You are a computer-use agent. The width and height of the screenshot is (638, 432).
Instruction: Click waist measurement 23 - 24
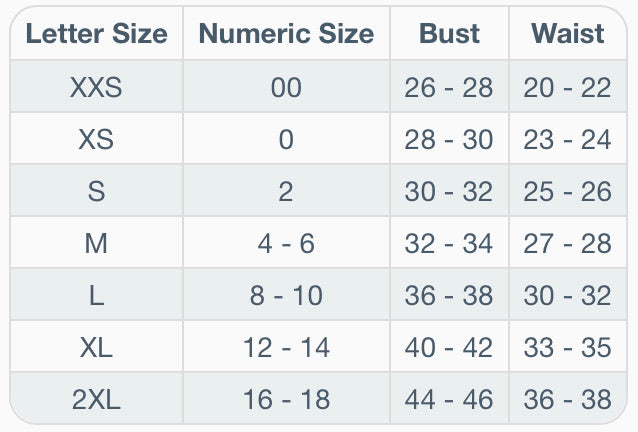pos(568,139)
